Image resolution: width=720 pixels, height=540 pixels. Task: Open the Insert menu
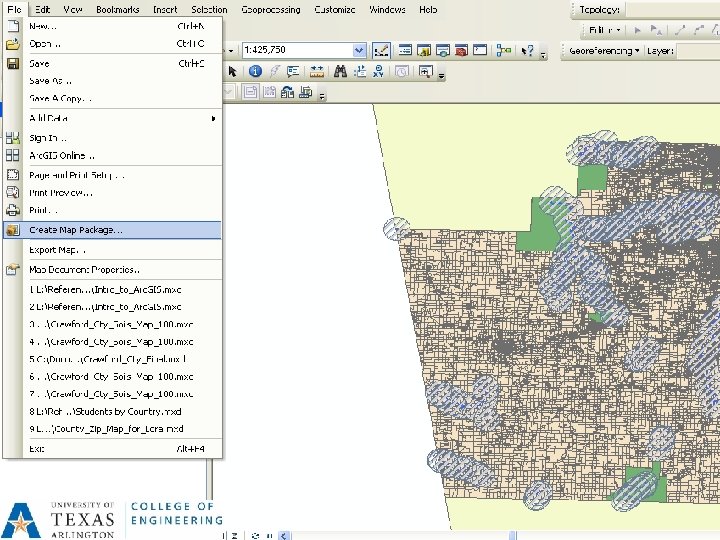coord(165,9)
